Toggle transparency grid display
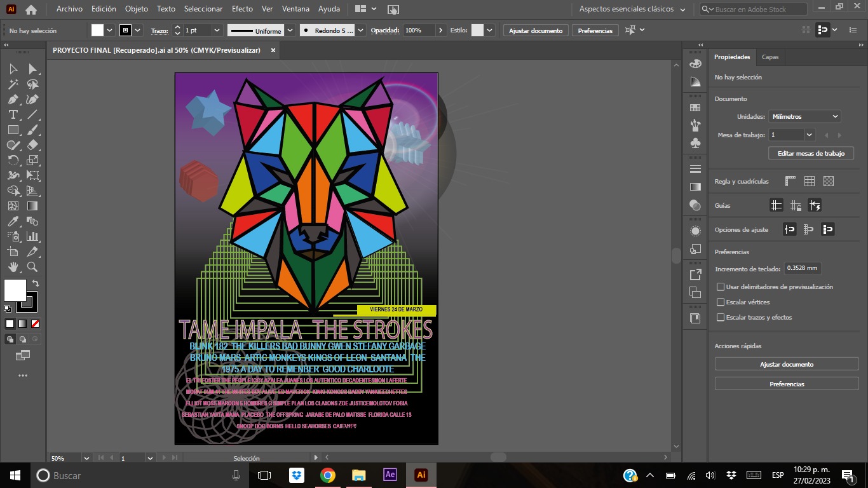 tap(828, 181)
